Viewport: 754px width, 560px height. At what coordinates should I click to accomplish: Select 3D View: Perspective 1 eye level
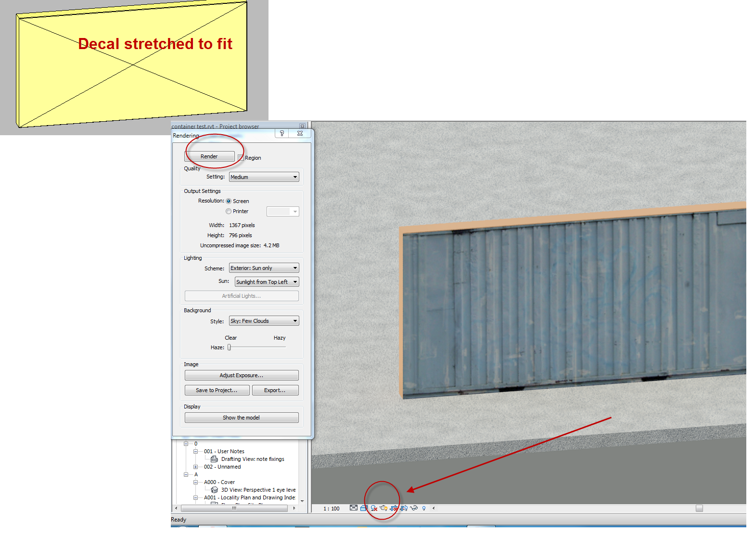(258, 490)
